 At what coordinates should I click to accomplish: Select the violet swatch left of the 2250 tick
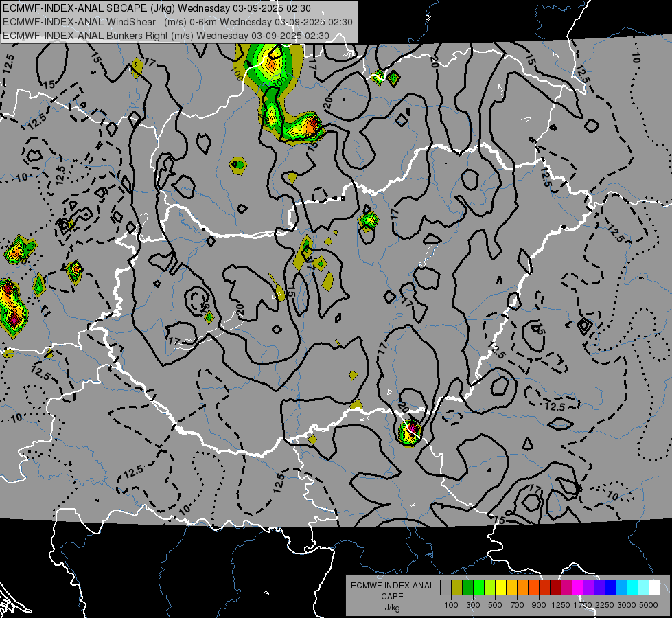click(x=599, y=588)
